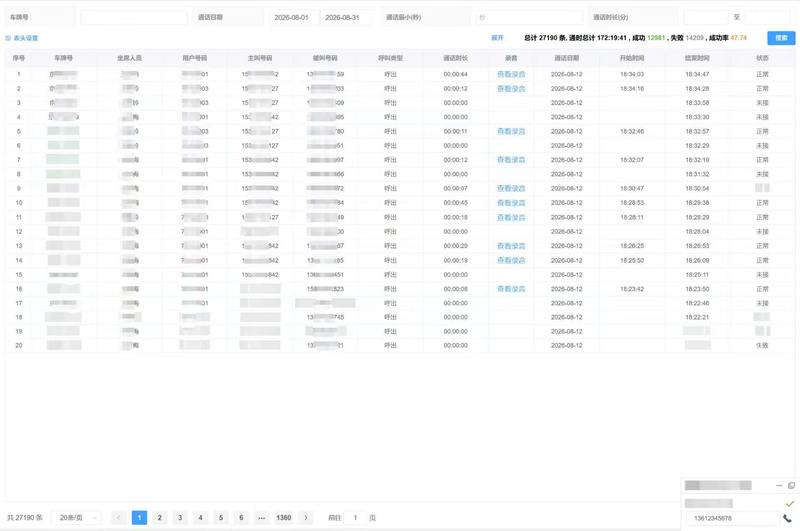The image size is (800, 531).
Task: Click the 通话日期 column header
Action: (567, 58)
